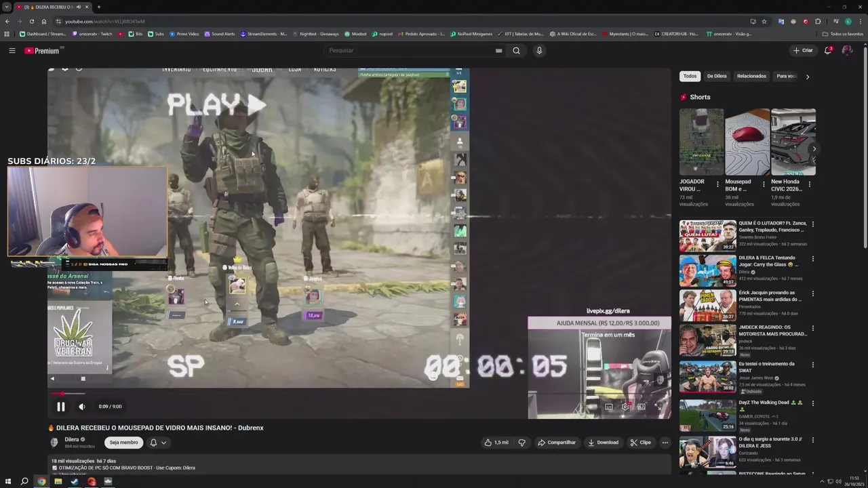The height and width of the screenshot is (488, 868).
Task: Open Nightbot - Giveaways bookmark
Action: [x=315, y=34]
